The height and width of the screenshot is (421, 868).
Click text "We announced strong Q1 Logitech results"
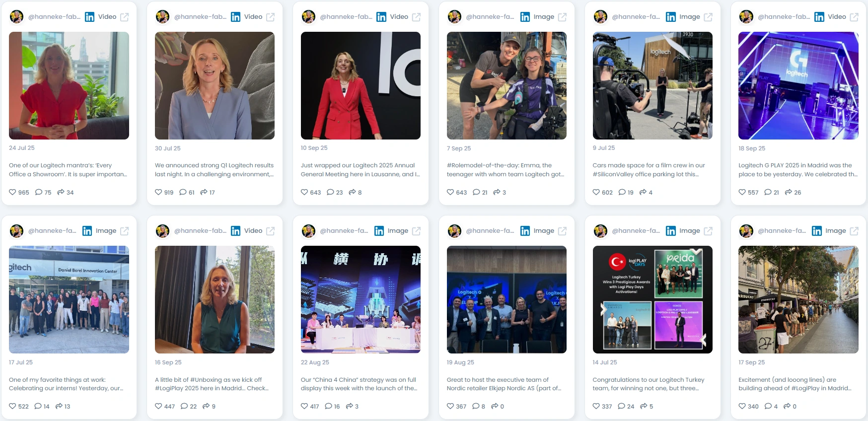pos(214,165)
